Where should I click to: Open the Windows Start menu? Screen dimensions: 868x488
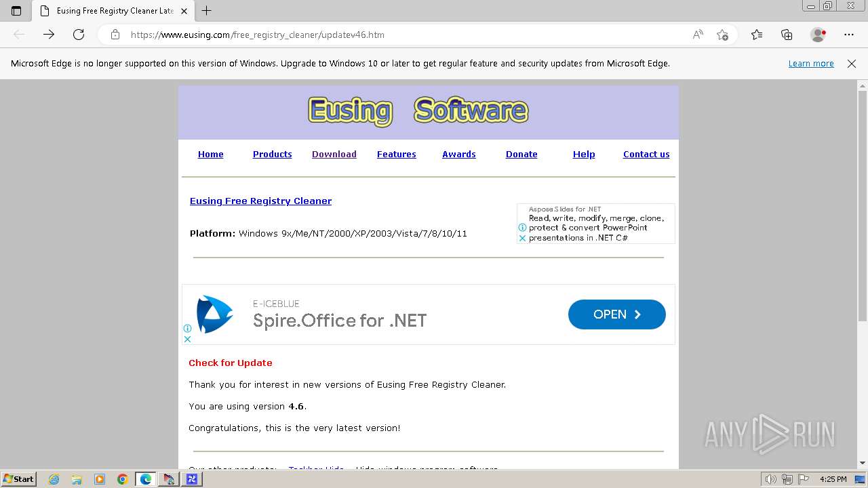click(18, 479)
